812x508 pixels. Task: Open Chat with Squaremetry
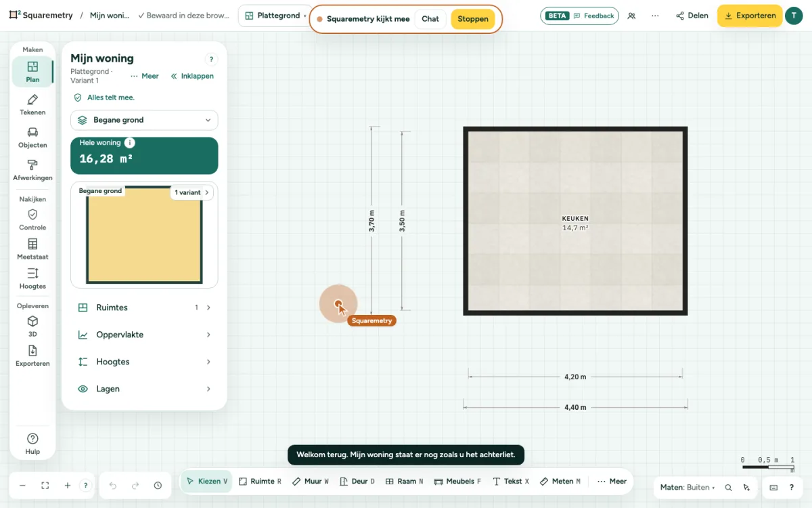(430, 19)
